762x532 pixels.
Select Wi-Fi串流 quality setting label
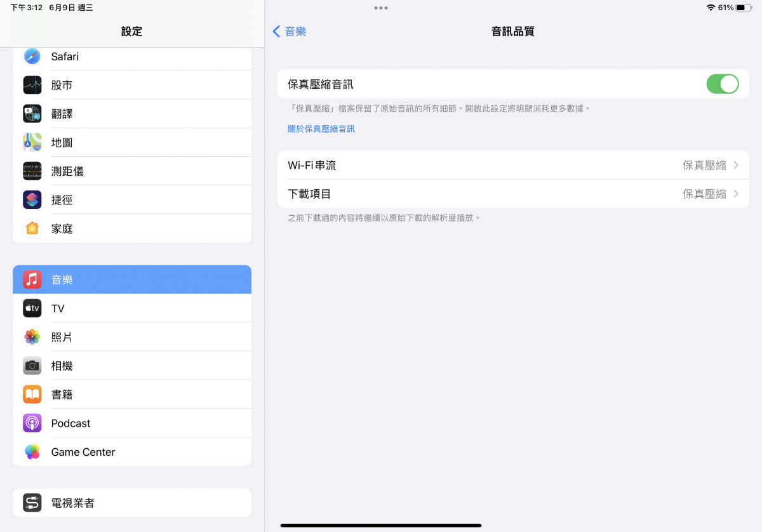point(312,165)
